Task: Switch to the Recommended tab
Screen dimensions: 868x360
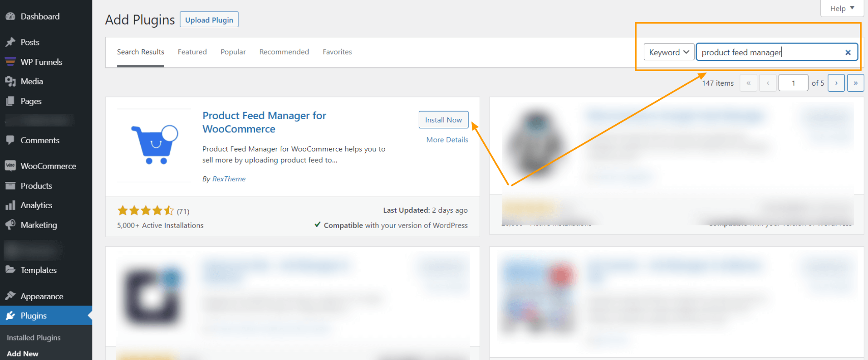Action: (x=284, y=52)
